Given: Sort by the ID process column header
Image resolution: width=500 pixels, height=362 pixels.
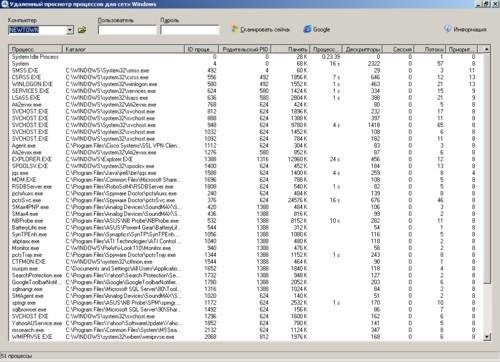Looking at the screenshot, I should [x=201, y=49].
